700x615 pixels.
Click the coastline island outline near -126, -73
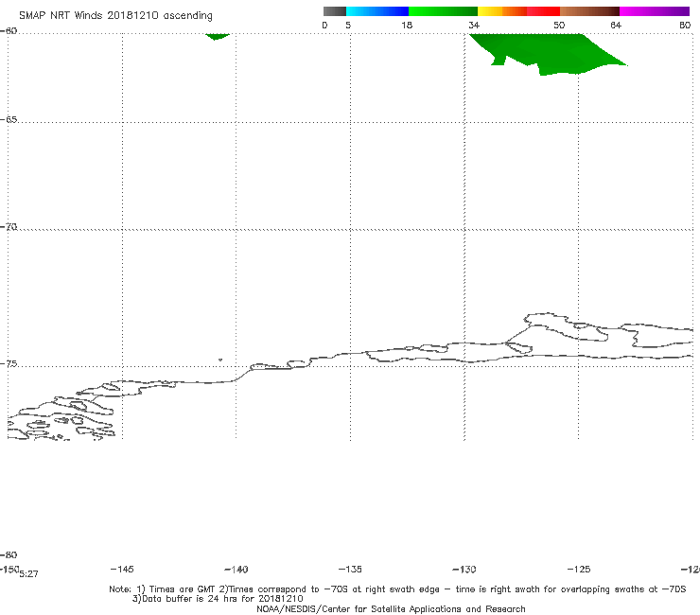pos(566,327)
